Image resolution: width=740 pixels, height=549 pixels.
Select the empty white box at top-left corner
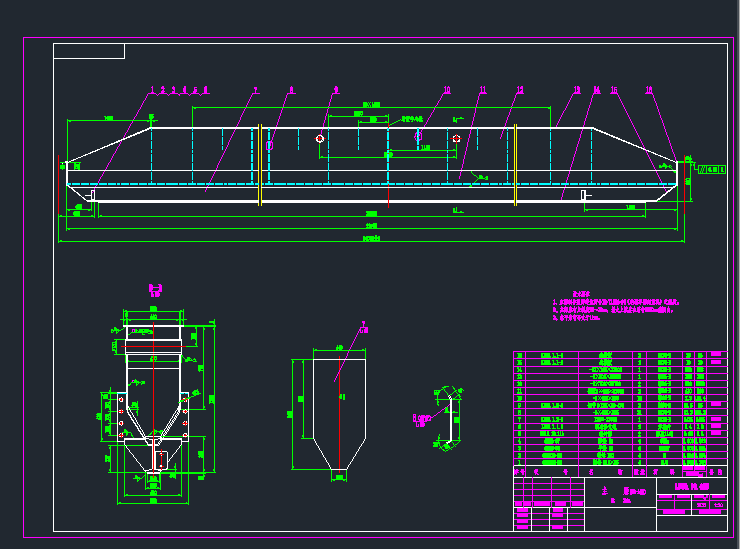coord(89,51)
